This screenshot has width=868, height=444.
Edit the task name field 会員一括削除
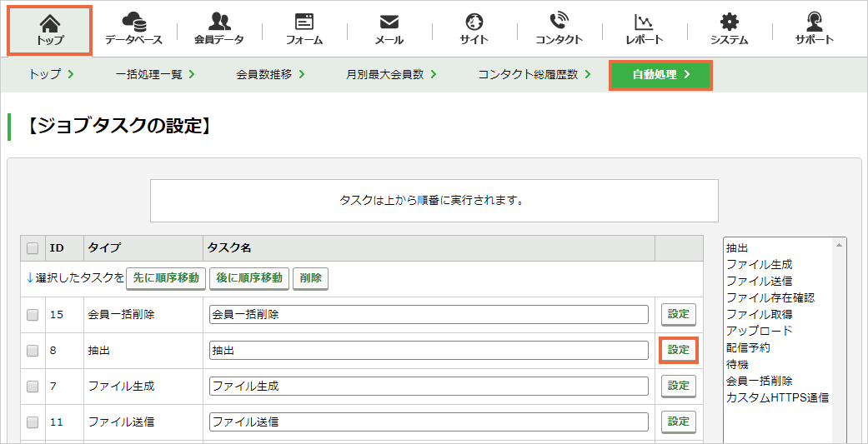pos(429,315)
